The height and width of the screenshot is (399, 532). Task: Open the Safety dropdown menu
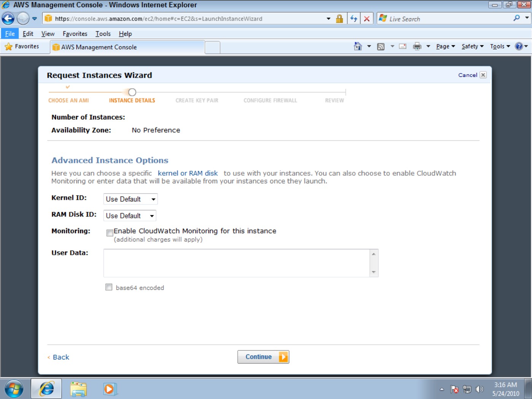coord(473,46)
